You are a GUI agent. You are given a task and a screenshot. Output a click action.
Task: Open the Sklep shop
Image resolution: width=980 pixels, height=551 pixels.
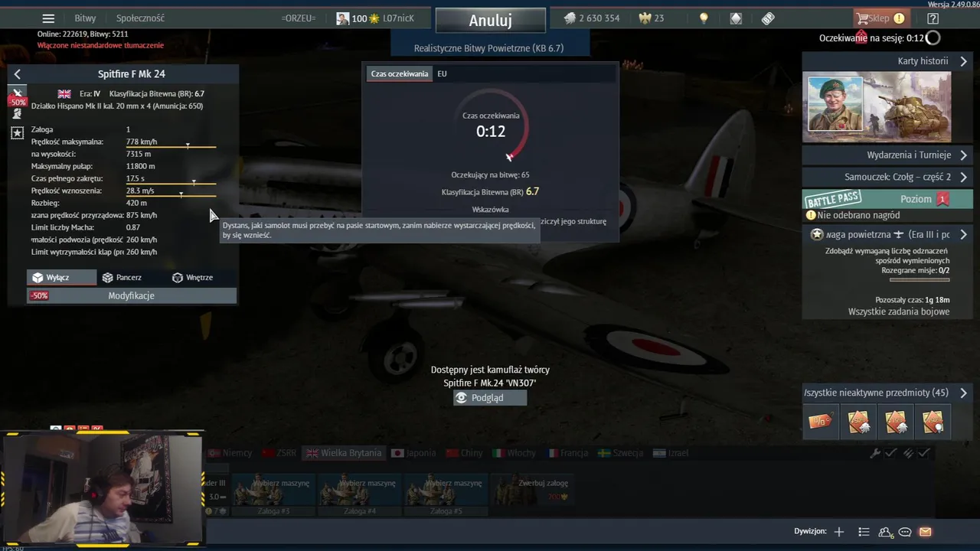pos(880,18)
